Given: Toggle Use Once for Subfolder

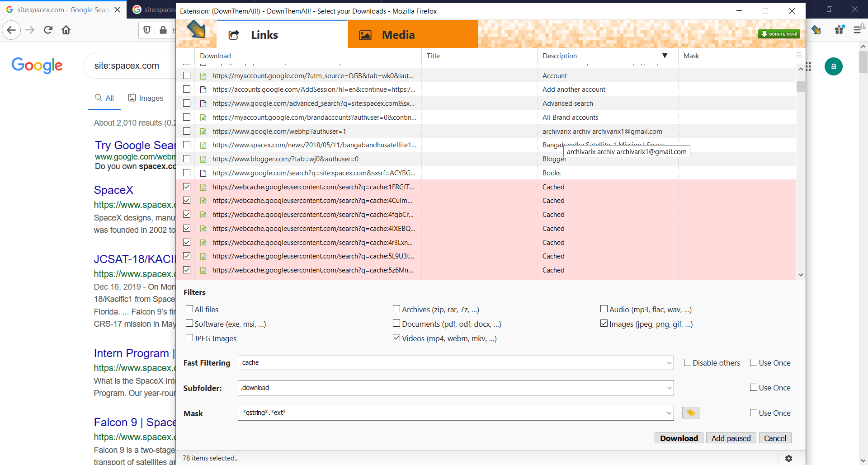Looking at the screenshot, I should tap(754, 387).
